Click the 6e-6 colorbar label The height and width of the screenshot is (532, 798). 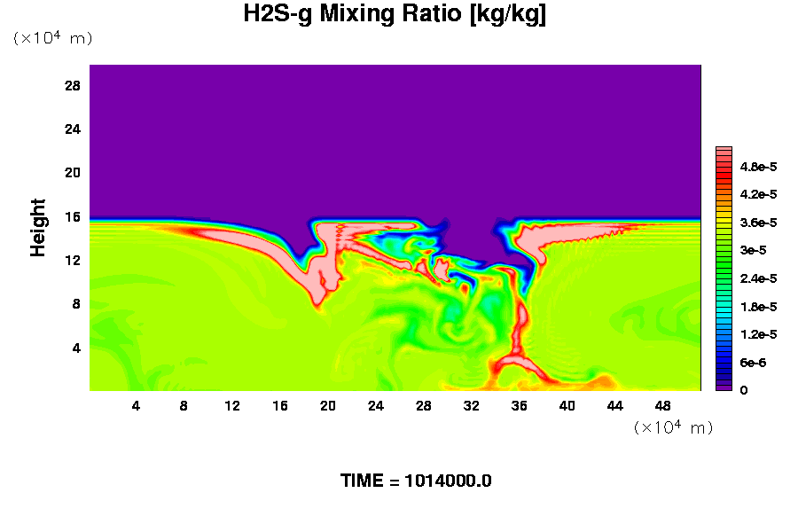coord(754,363)
